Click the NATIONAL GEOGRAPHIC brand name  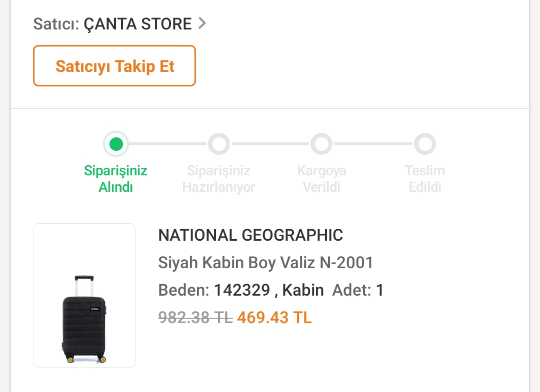click(x=250, y=235)
